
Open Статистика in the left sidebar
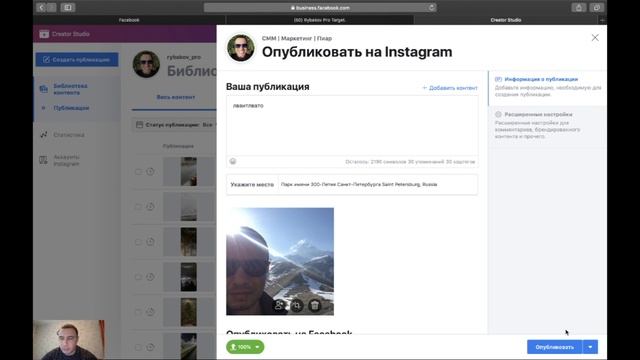69,135
